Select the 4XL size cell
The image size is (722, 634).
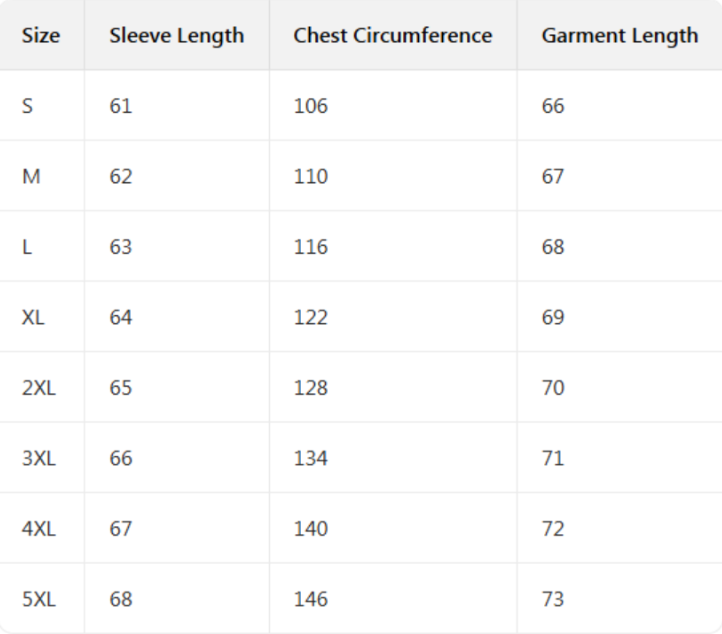pos(38,529)
